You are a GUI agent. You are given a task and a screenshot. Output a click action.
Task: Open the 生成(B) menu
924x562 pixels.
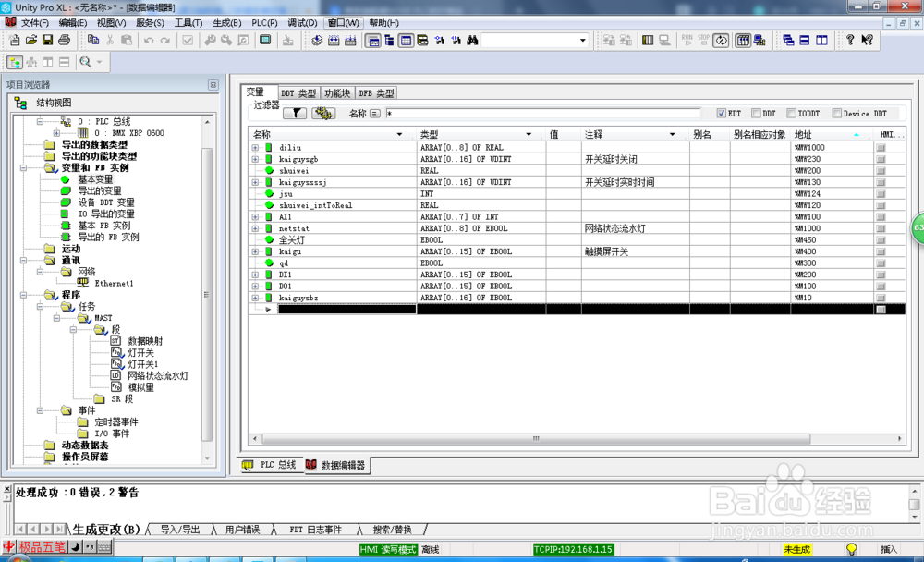pos(227,23)
